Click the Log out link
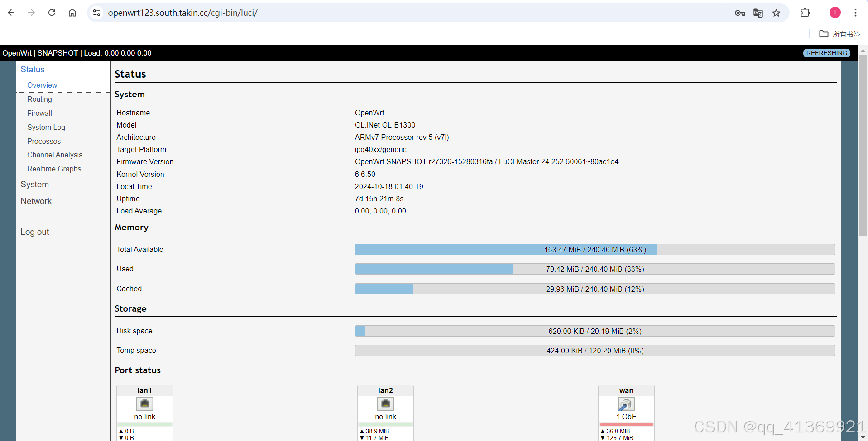This screenshot has height=441, width=868. coord(34,232)
